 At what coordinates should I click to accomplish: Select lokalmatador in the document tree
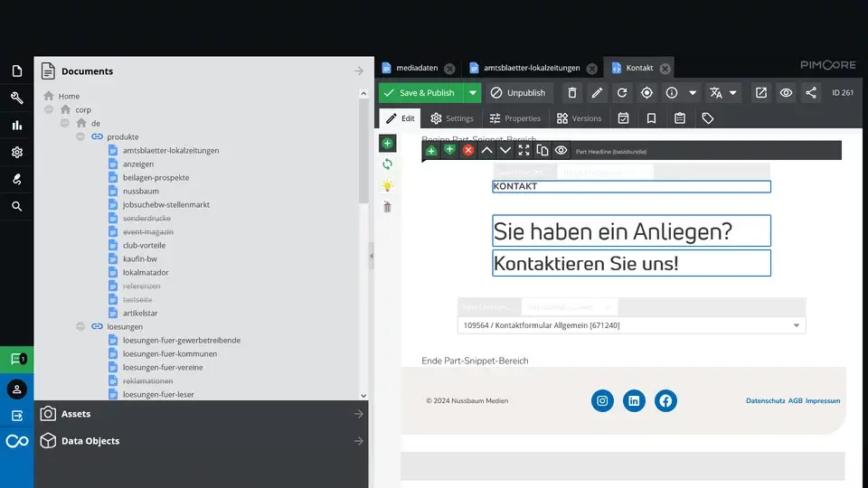(x=146, y=272)
